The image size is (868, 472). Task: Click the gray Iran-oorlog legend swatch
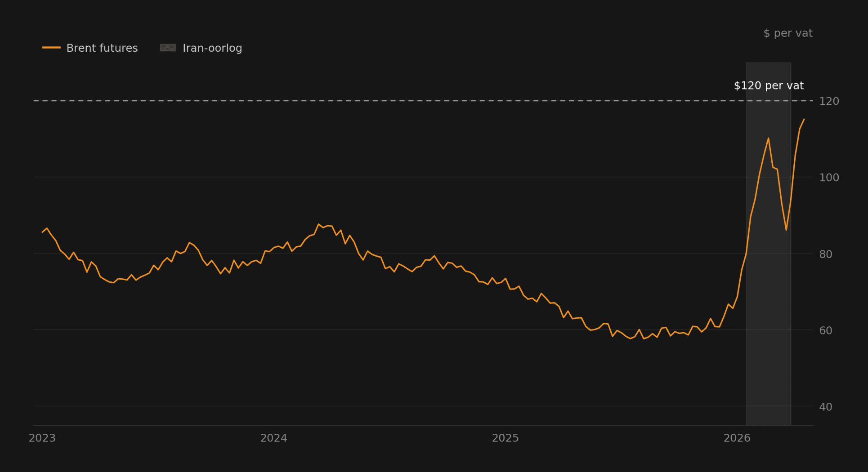point(168,48)
